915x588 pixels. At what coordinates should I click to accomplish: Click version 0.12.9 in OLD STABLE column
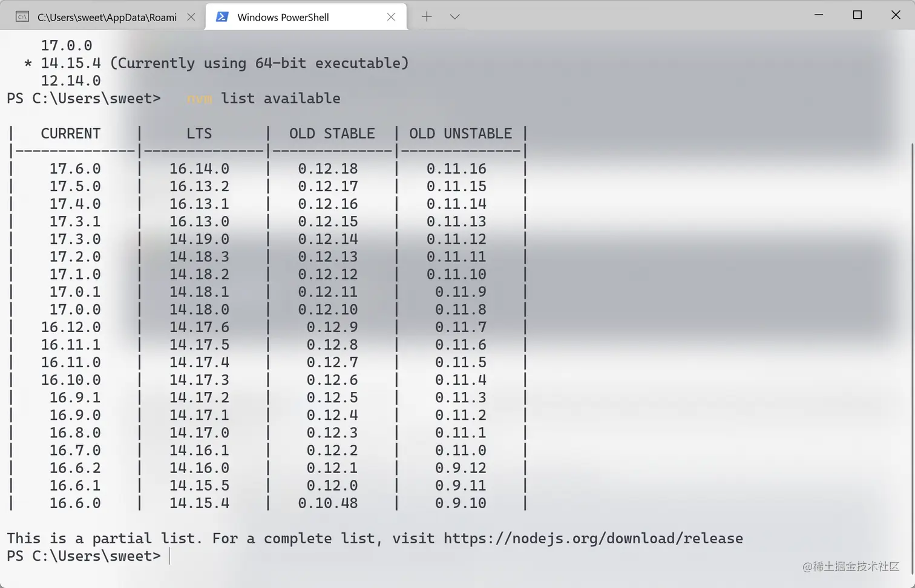332,327
